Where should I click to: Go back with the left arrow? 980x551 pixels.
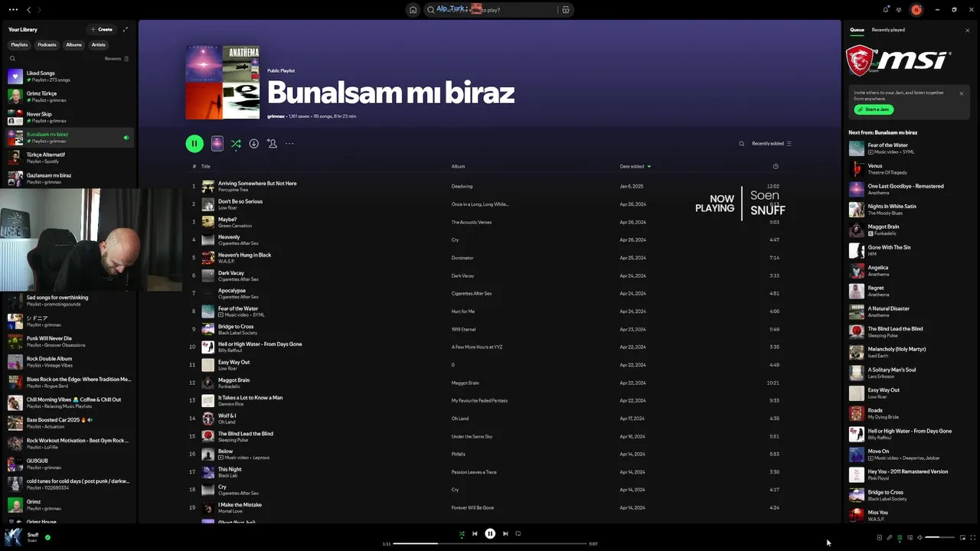click(x=28, y=10)
